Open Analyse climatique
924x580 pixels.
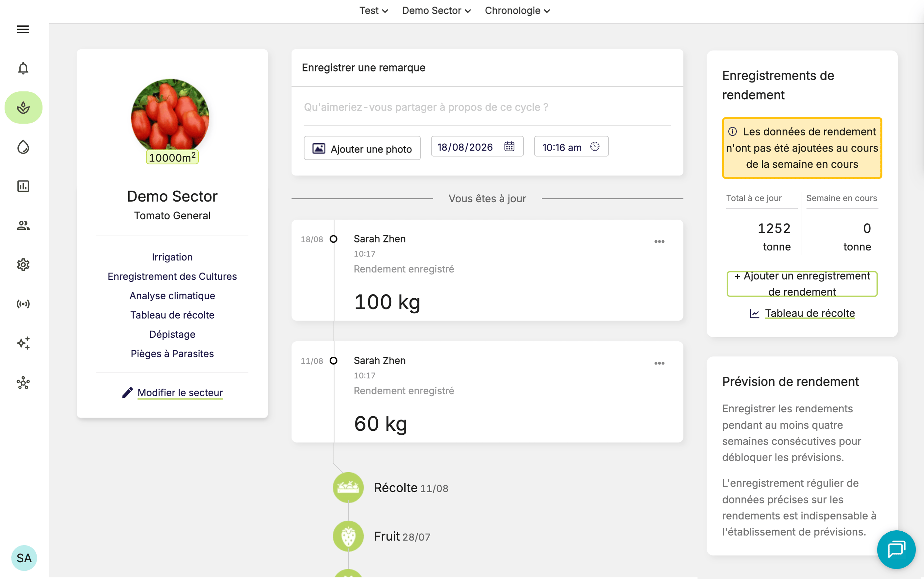172,296
